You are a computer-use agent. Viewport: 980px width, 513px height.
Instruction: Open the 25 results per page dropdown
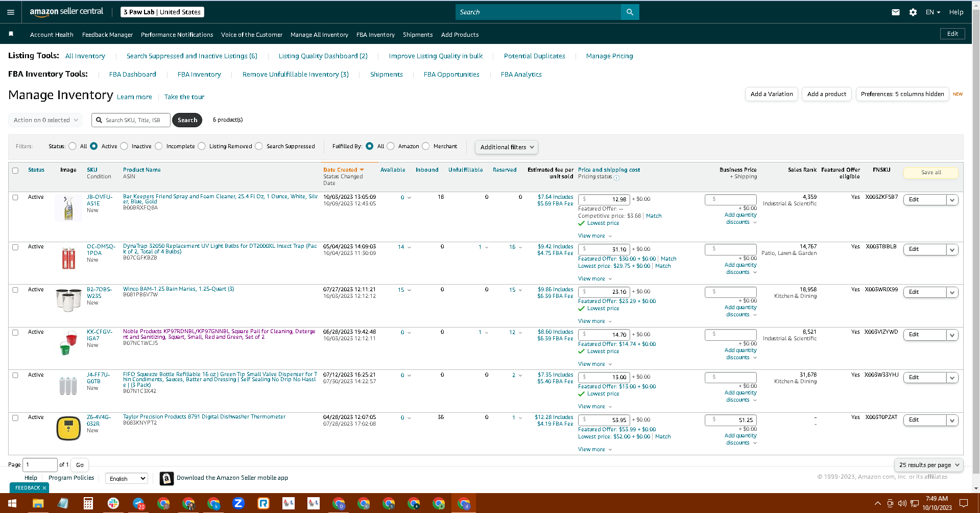click(x=929, y=465)
